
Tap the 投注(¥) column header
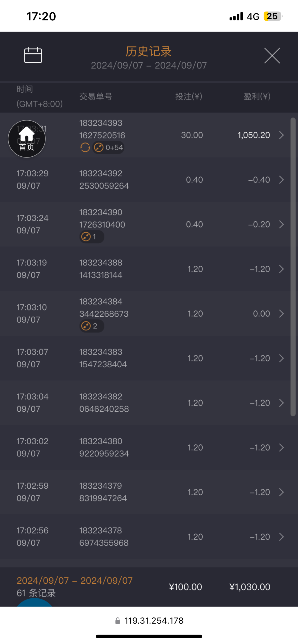pos(189,96)
